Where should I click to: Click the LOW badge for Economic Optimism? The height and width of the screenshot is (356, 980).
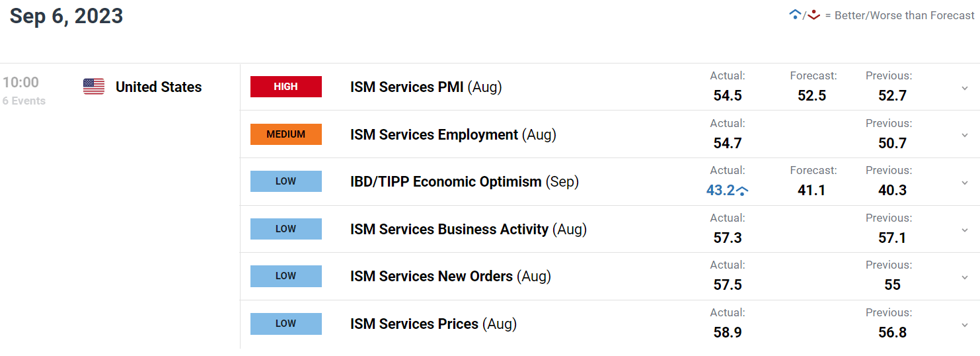point(285,181)
